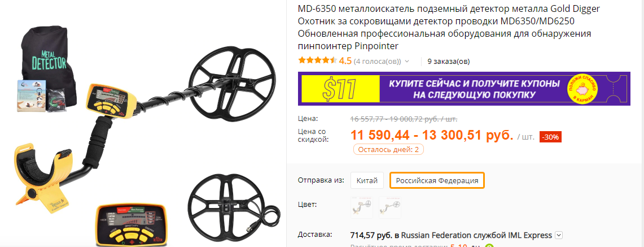This screenshot has height=247, width=644.
Task: Choose the first color variant swatch
Action: (361, 207)
